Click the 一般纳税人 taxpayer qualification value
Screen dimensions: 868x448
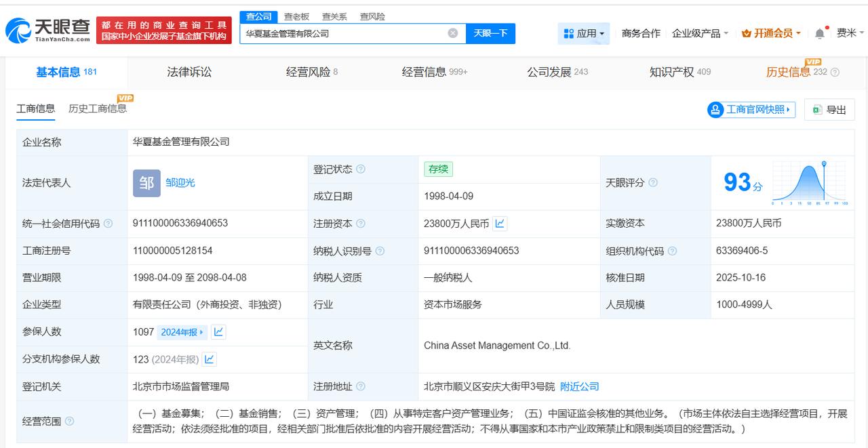(448, 278)
